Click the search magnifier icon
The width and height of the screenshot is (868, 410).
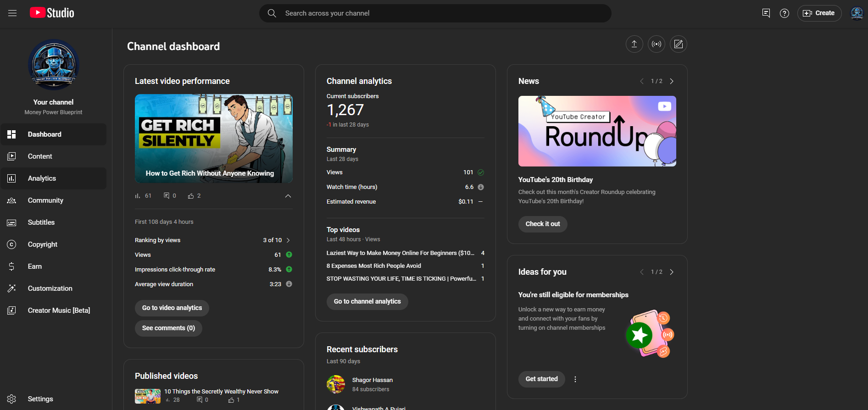tap(272, 13)
